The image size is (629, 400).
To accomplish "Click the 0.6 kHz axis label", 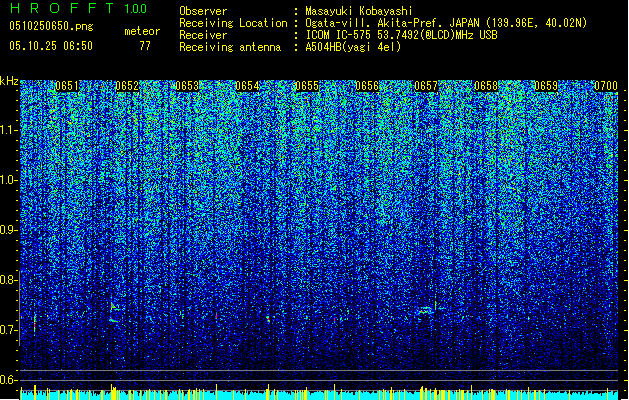I will 9,380.
